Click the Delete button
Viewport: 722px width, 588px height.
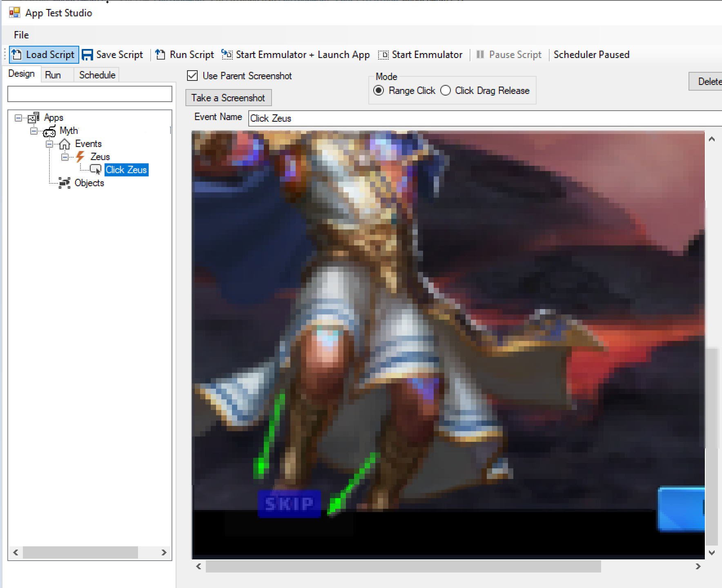coord(706,82)
